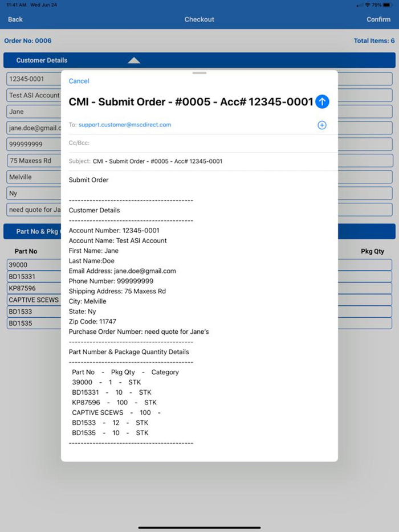Tap the Wi-Fi icon in status bar

pyautogui.click(x=368, y=5)
